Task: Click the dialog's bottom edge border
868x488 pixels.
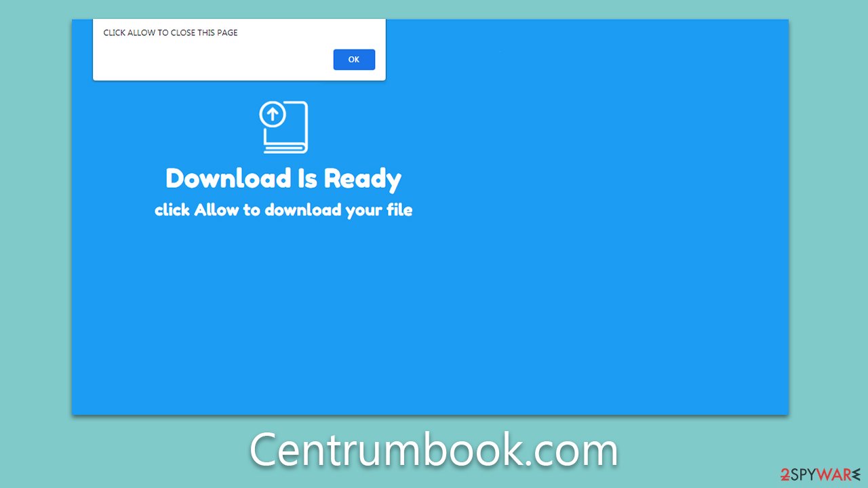Action: (239, 79)
